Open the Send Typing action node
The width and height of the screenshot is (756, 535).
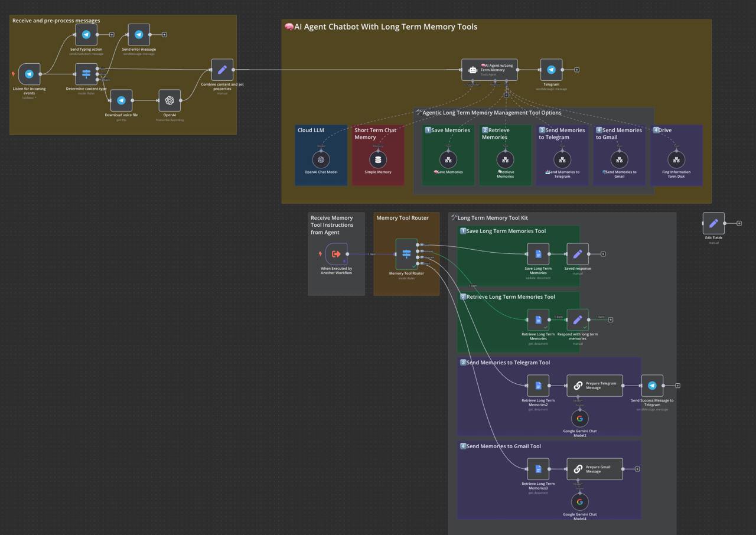[86, 35]
